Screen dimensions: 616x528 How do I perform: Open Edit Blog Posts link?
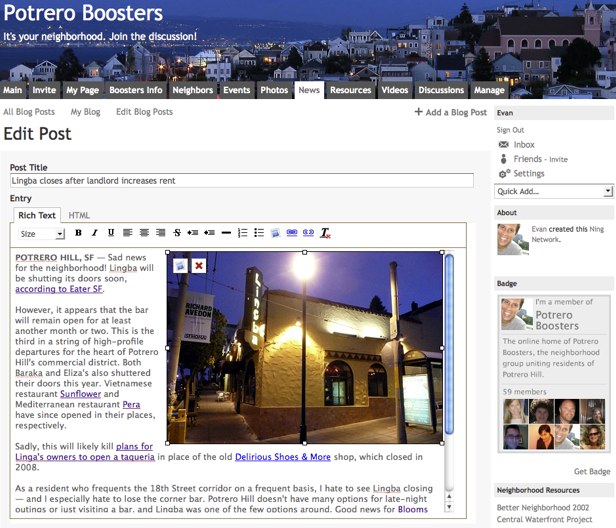point(144,112)
